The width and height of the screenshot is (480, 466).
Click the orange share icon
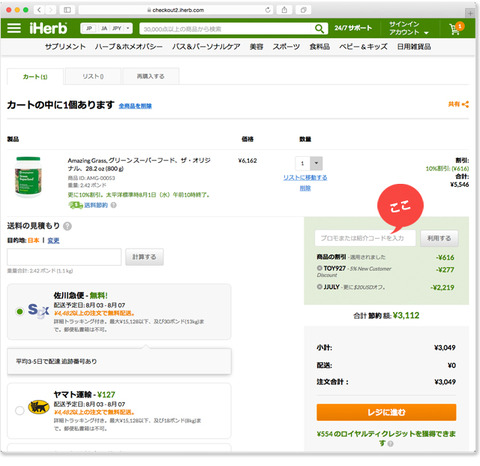click(466, 105)
